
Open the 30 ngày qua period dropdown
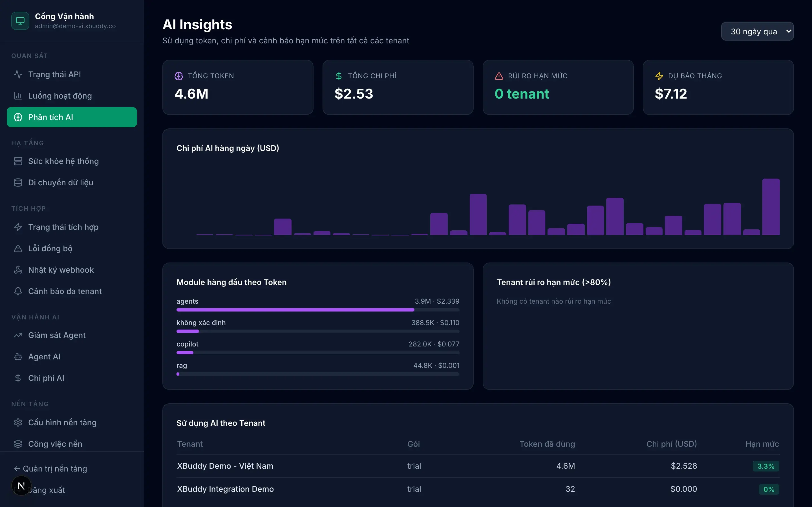coord(757,32)
